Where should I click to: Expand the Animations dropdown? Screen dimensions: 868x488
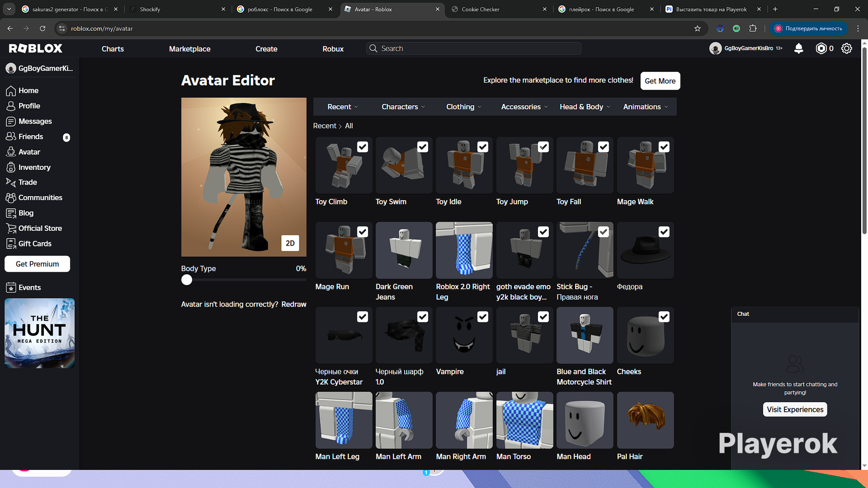[x=645, y=107]
